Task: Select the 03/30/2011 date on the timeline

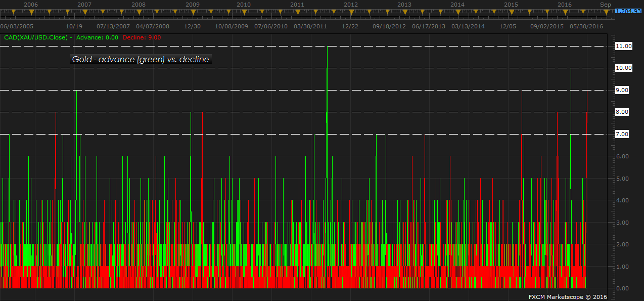Action: click(310, 26)
